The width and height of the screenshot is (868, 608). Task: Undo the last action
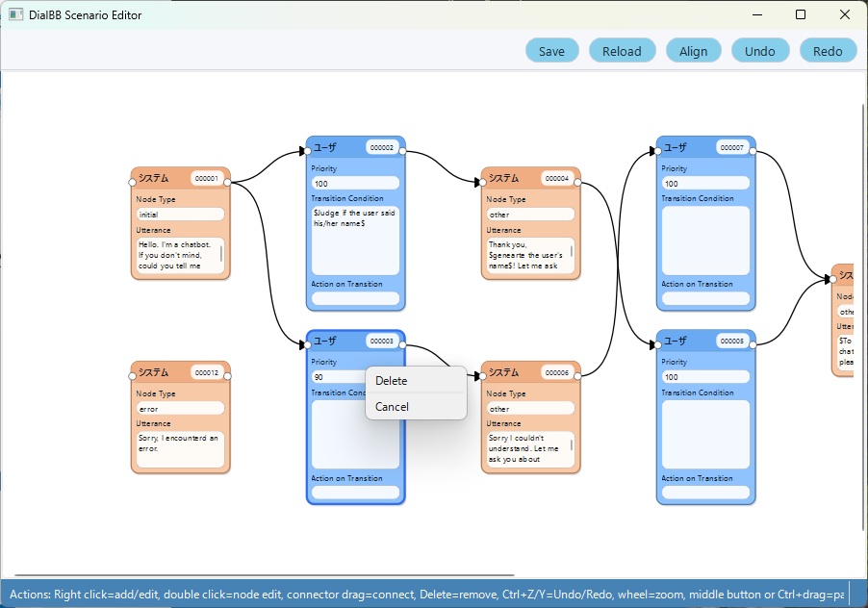click(x=759, y=51)
